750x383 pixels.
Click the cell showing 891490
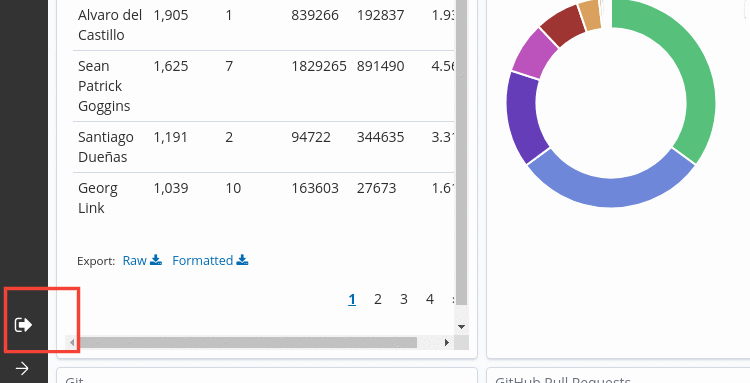(x=380, y=66)
